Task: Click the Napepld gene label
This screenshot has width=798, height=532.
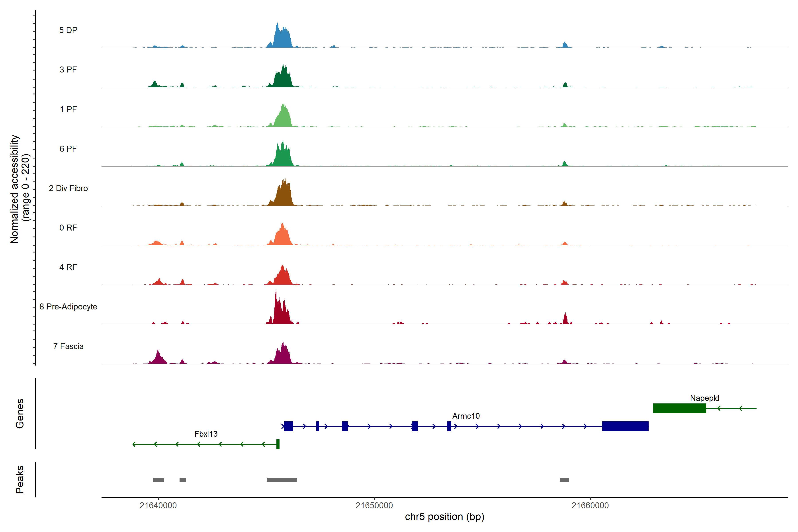Action: click(x=704, y=398)
